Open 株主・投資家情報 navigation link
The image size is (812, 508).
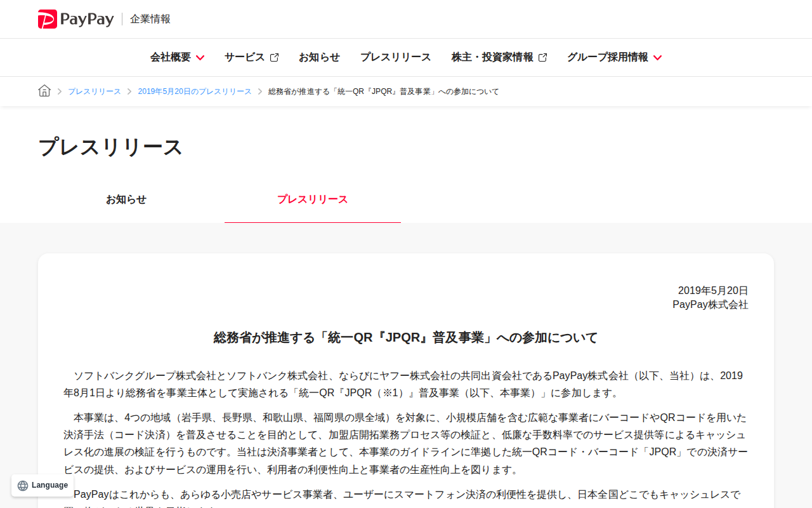point(499,57)
